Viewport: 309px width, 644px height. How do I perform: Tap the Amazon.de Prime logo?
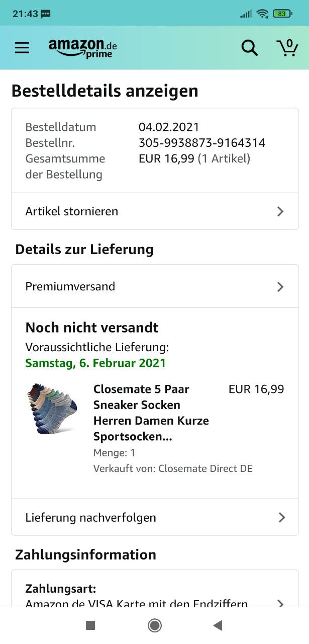click(83, 48)
